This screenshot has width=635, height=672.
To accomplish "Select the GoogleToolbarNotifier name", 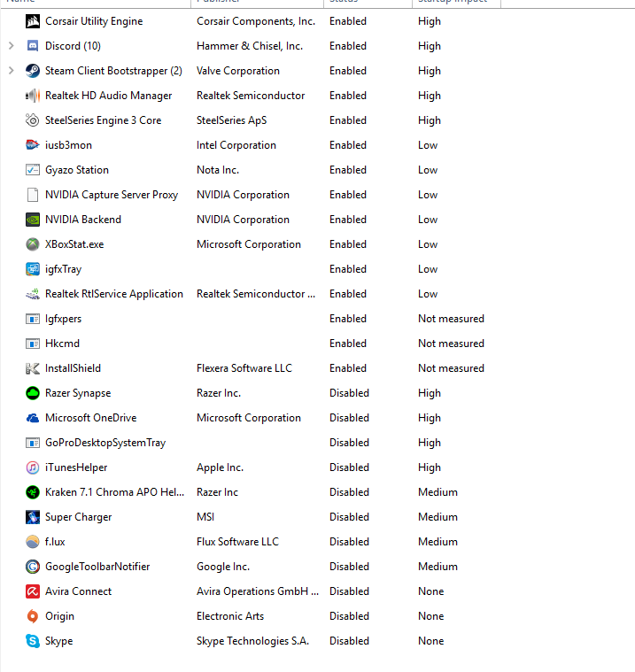I will point(97,567).
